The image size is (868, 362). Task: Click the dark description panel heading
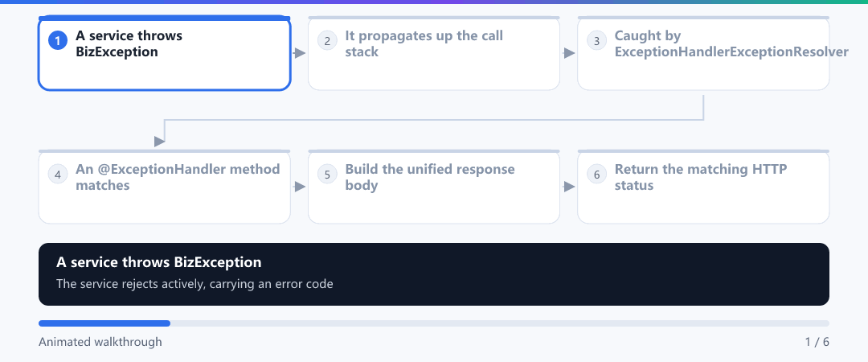pyautogui.click(x=159, y=262)
